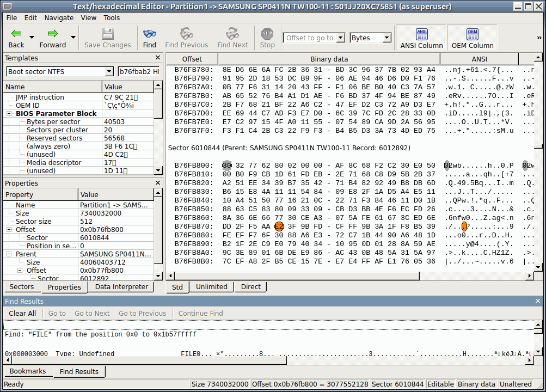546x392 pixels.
Task: Show more toolbar items chevron
Action: coord(539,38)
